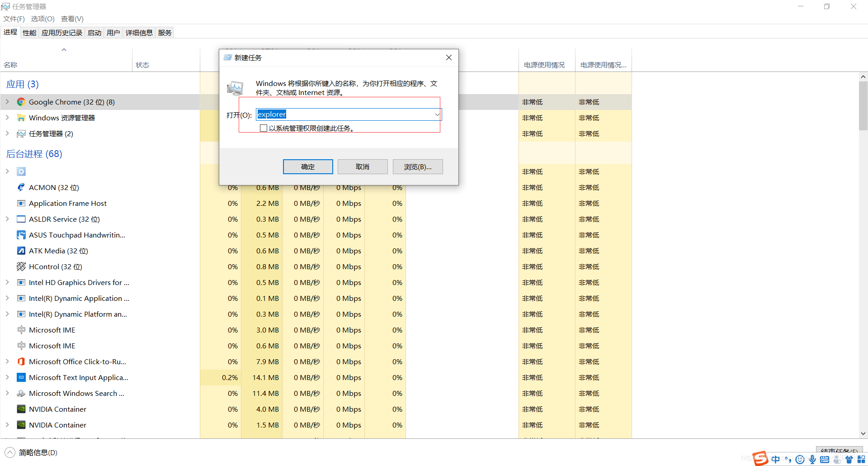Click the Windows 资源管理器 folder icon
Image resolution: width=868 pixels, height=466 pixels.
point(21,118)
